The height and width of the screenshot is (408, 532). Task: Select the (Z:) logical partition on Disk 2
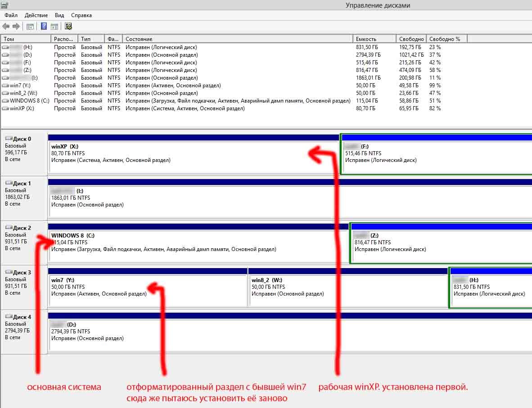[x=442, y=243]
